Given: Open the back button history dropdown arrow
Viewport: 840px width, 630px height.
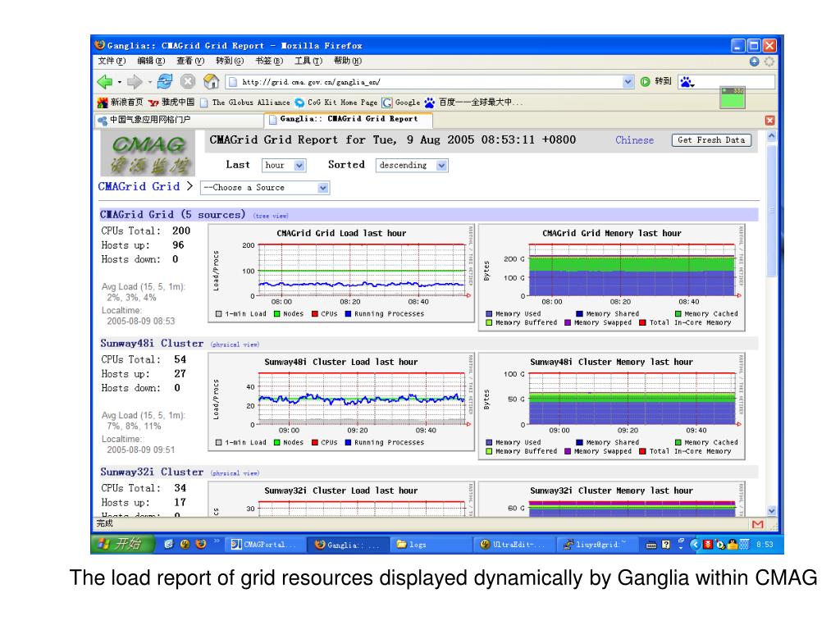Looking at the screenshot, I should [x=120, y=82].
